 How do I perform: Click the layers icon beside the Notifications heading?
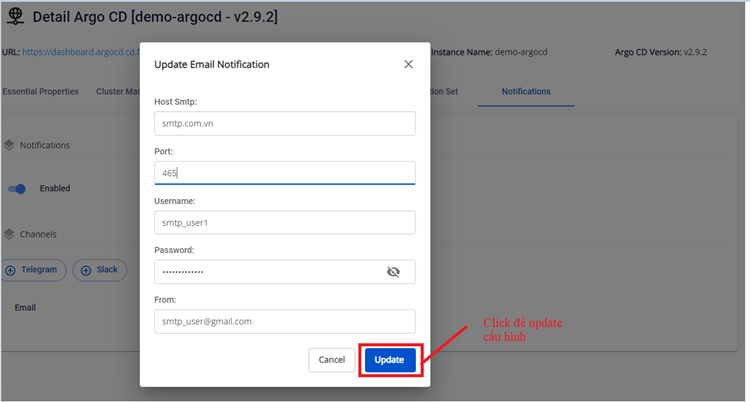[9, 145]
